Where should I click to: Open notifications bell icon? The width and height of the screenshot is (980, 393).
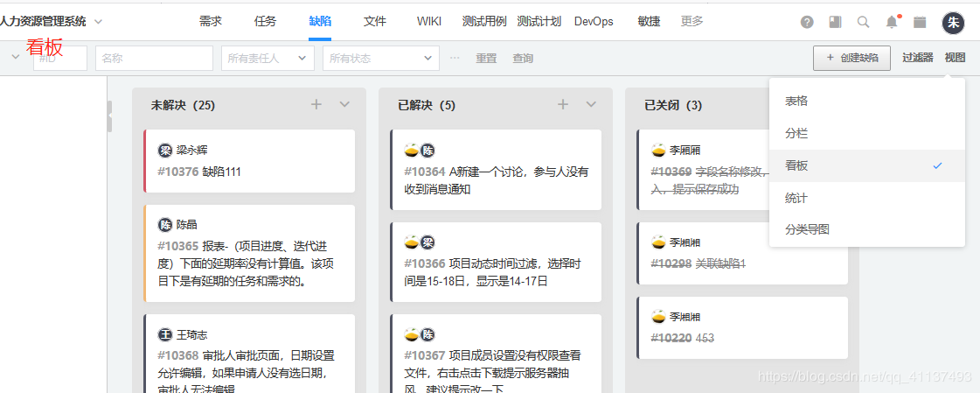[892, 22]
